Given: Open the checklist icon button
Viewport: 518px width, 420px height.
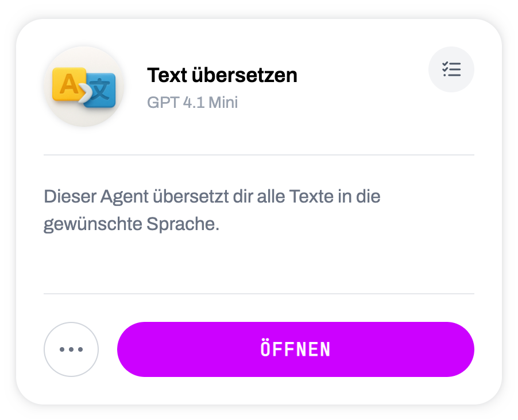Looking at the screenshot, I should [x=451, y=69].
